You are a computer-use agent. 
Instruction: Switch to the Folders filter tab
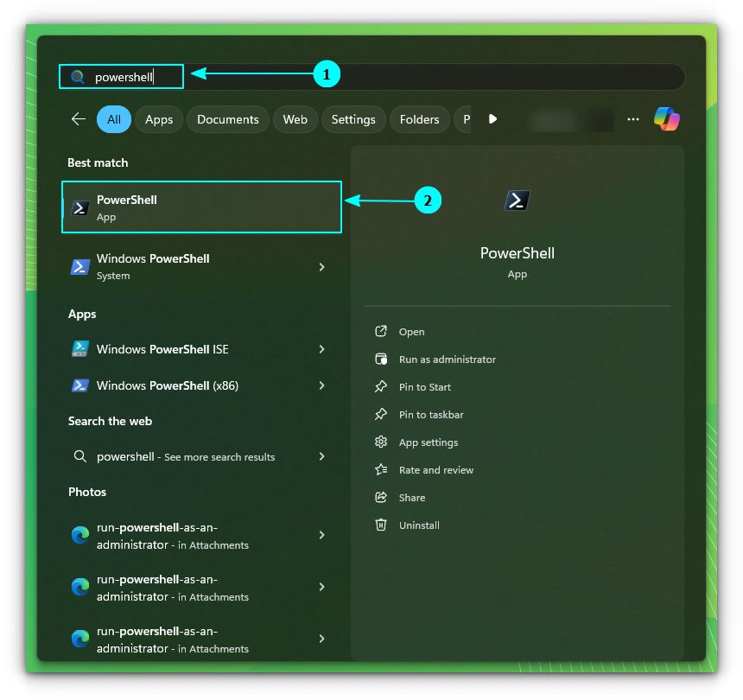[x=419, y=119]
